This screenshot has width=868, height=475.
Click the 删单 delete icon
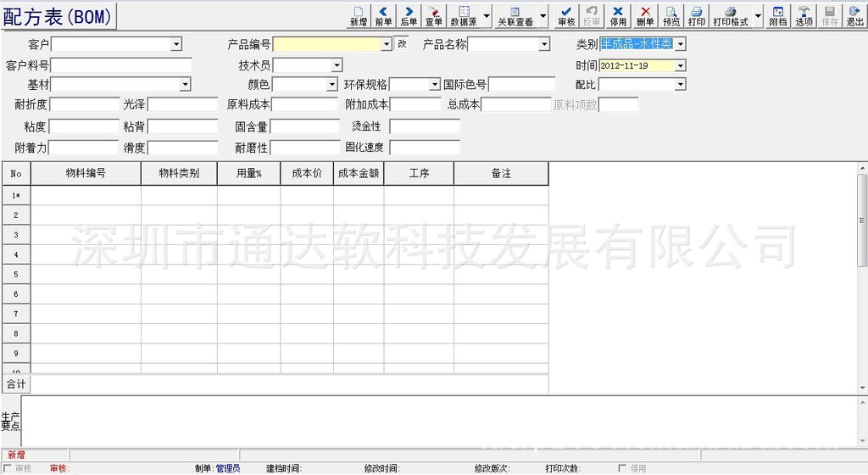(645, 16)
